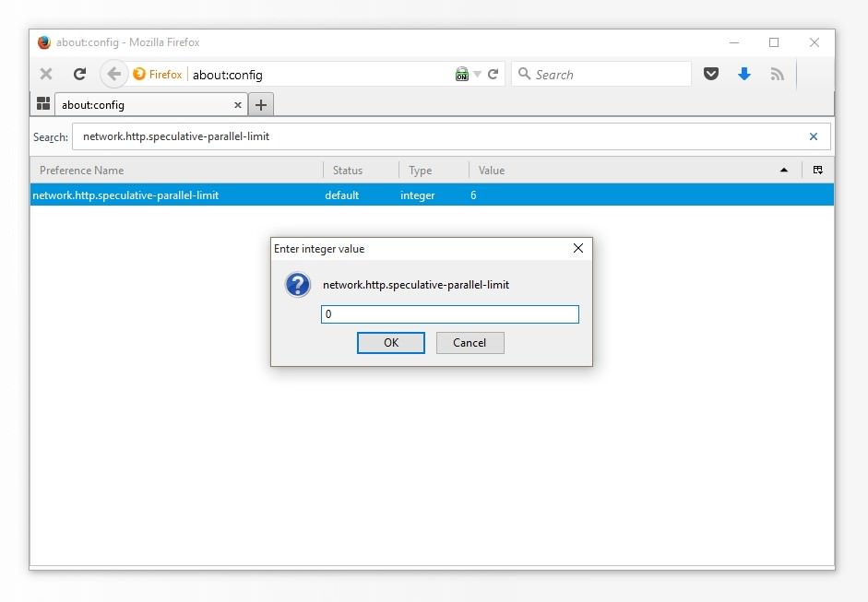The height and width of the screenshot is (602, 868).
Task: Close the about:config tab
Action: (x=237, y=105)
